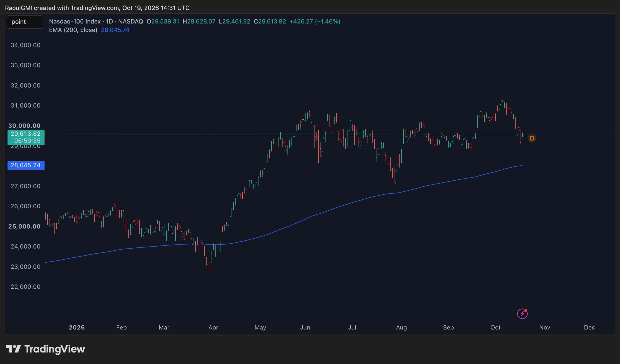The image size is (620, 364).
Task: Click the 31,000.00 price axis label
Action: (26, 105)
